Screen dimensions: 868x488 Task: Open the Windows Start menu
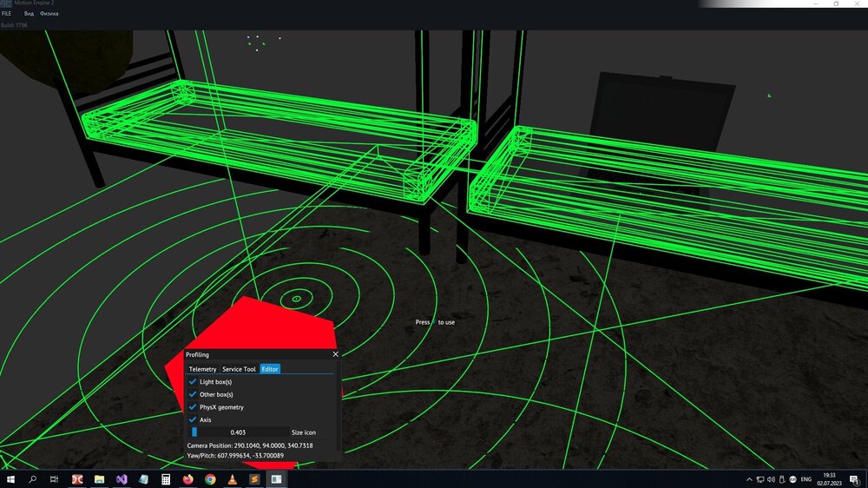pos(11,479)
